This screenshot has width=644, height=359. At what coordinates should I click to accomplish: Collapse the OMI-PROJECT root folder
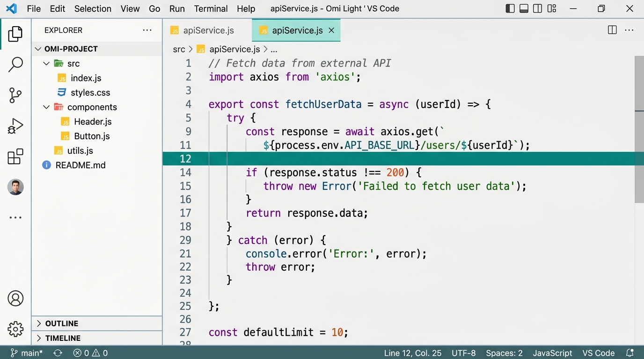pyautogui.click(x=97, y=49)
